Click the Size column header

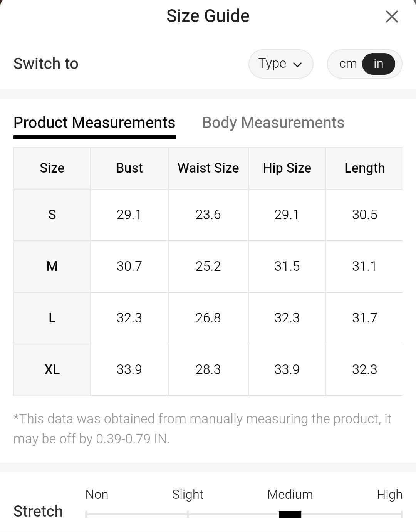[52, 168]
